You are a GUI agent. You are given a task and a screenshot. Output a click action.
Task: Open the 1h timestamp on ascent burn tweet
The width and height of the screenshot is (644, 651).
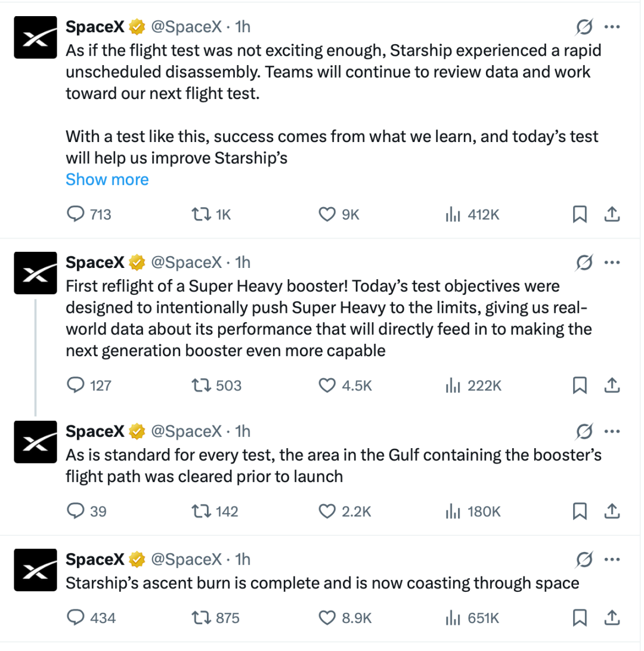243,559
